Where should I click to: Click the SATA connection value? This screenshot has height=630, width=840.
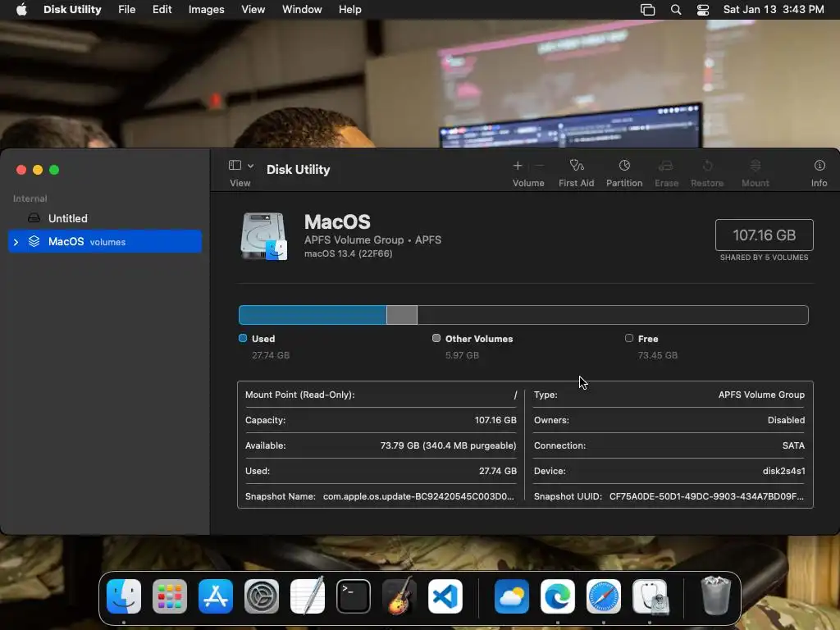click(793, 445)
